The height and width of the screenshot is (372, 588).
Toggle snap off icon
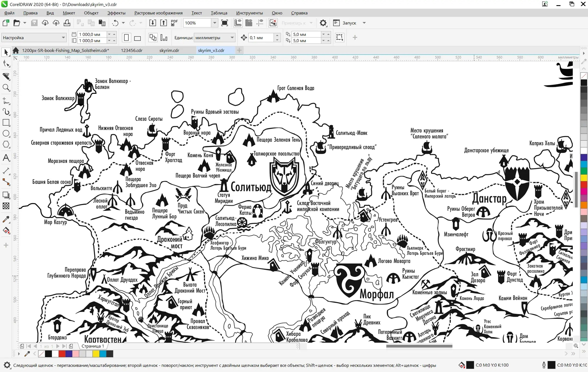point(273,23)
